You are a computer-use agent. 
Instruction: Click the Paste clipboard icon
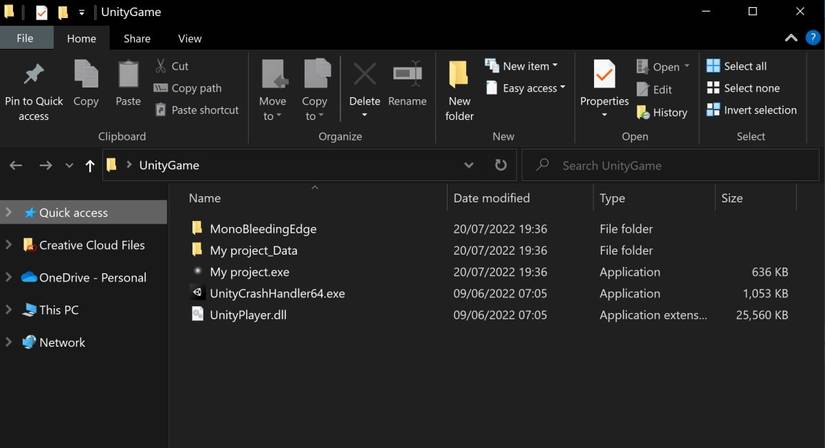(128, 75)
